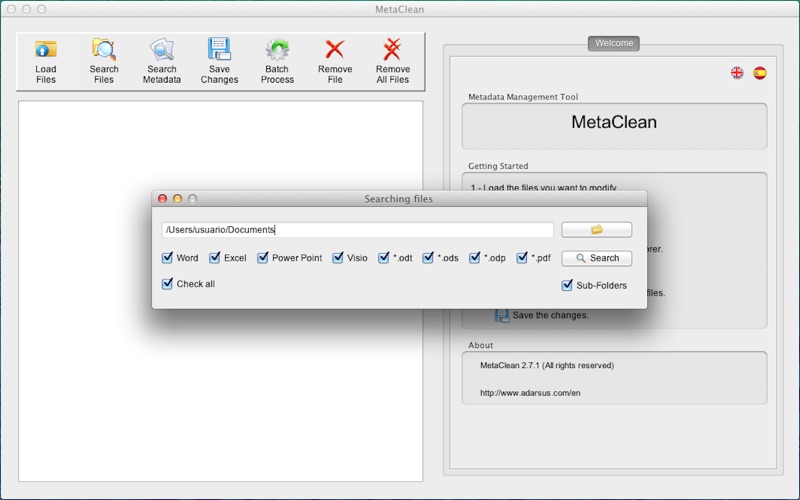
Task: Click the About section label
Action: [x=481, y=345]
